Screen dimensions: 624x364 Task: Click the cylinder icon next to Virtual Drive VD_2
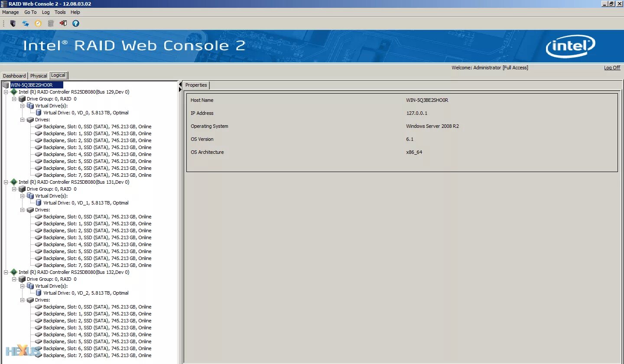pos(39,293)
